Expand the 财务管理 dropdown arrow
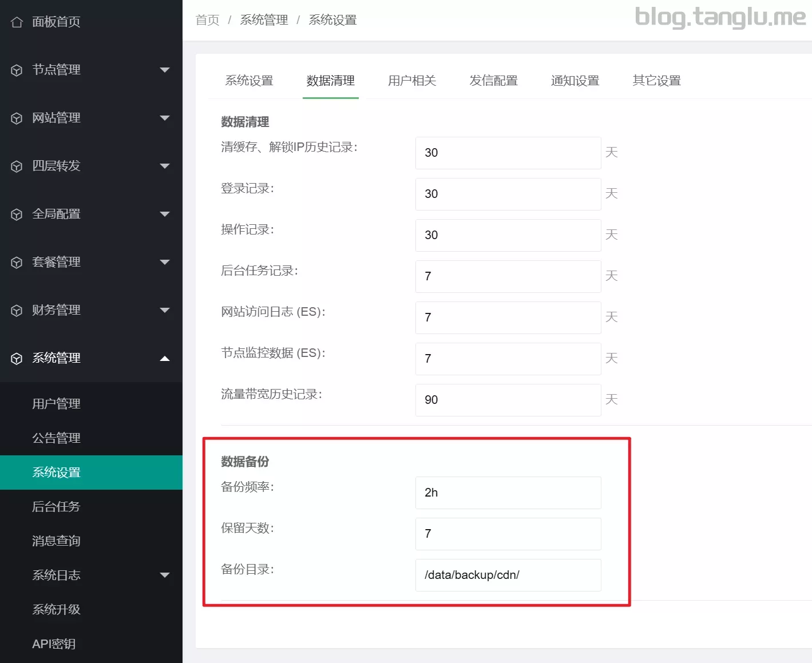The height and width of the screenshot is (663, 812). 165,310
